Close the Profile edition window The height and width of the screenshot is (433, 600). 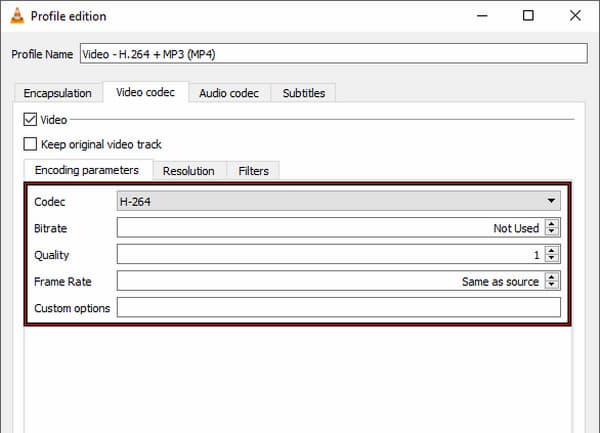[x=575, y=16]
